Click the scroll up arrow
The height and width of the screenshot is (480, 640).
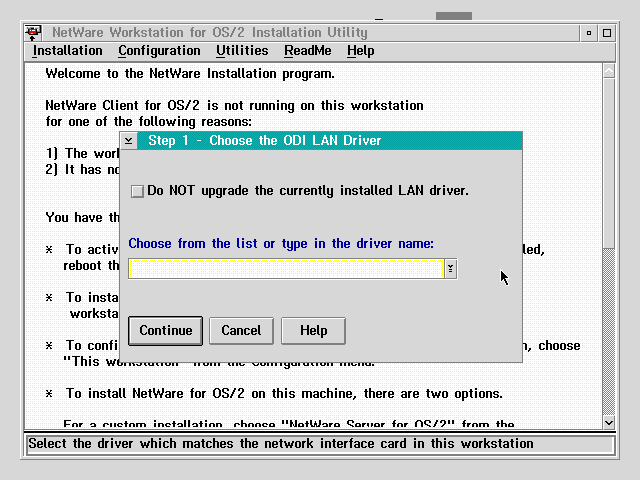609,71
